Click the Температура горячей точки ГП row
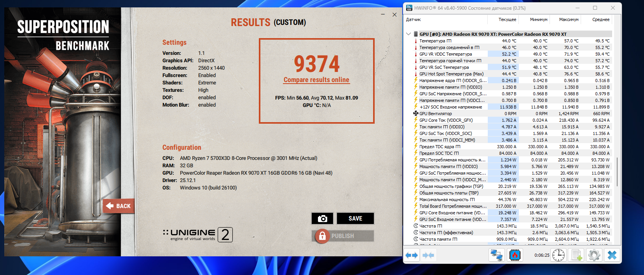644x275 pixels. (512, 61)
